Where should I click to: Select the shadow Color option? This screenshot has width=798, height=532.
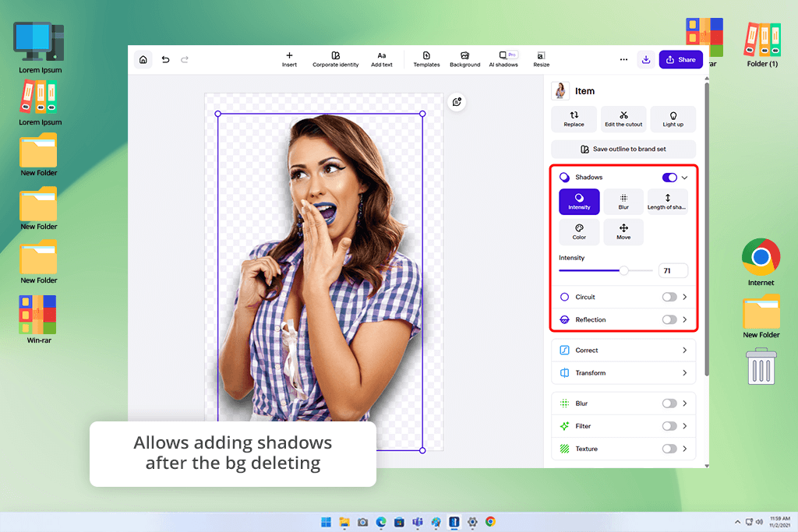coord(579,231)
